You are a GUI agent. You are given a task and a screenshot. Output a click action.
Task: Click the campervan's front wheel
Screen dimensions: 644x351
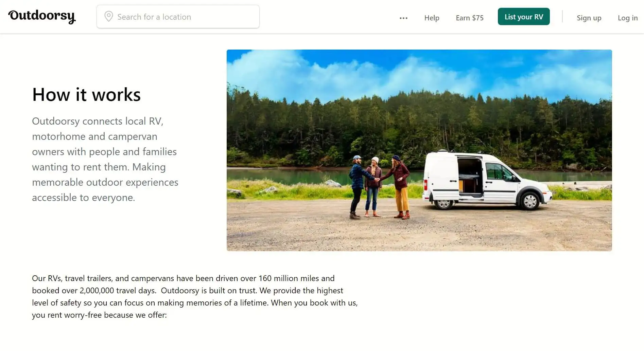[529, 201]
